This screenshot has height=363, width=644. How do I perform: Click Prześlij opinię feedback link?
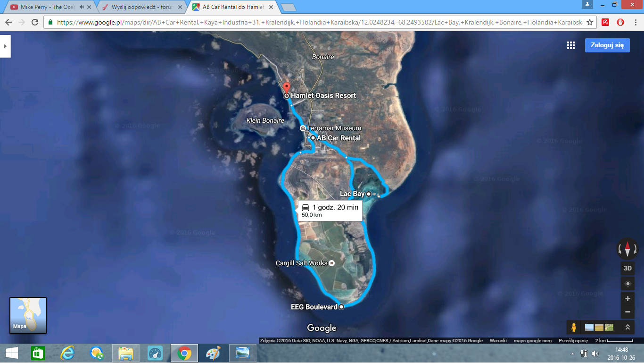click(573, 340)
